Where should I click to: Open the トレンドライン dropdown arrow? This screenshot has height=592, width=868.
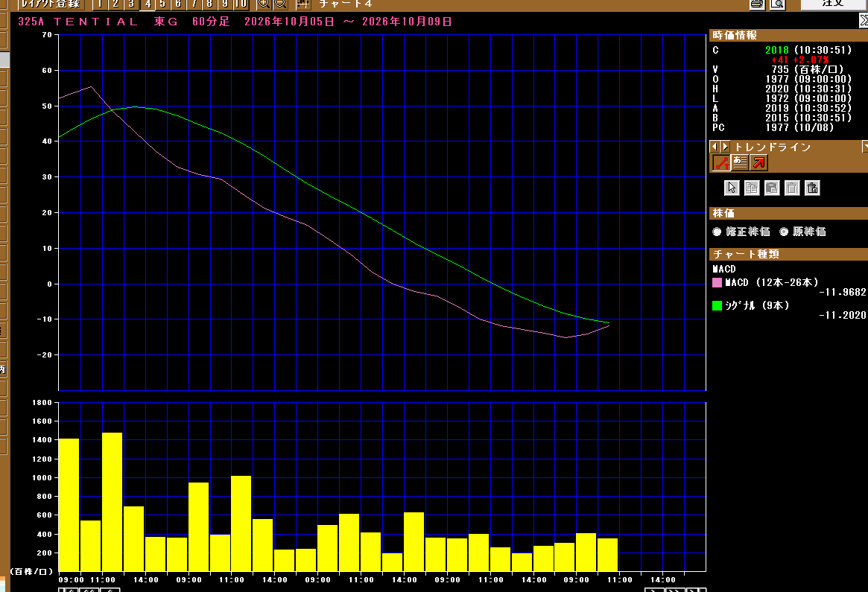click(x=865, y=147)
